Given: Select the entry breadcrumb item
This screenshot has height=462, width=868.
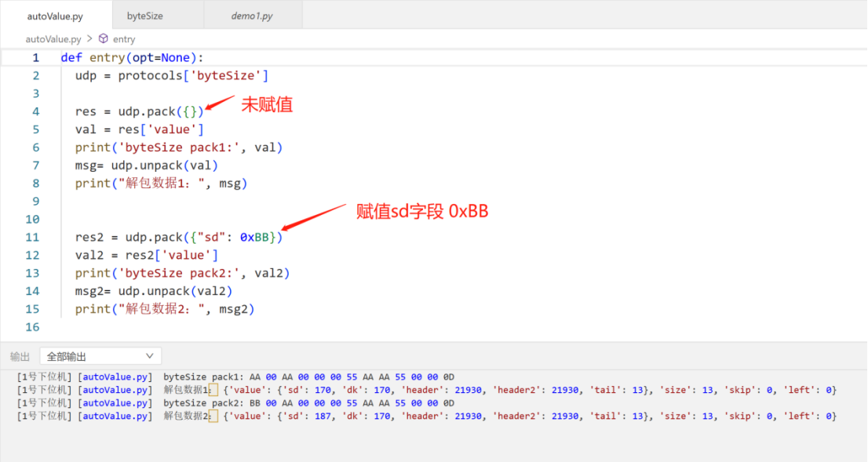Looking at the screenshot, I should click(124, 39).
